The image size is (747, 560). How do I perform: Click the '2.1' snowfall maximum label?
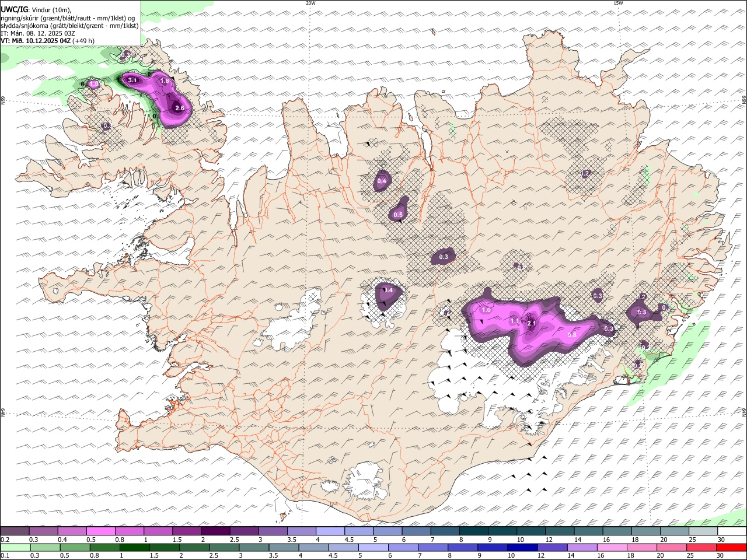click(531, 323)
